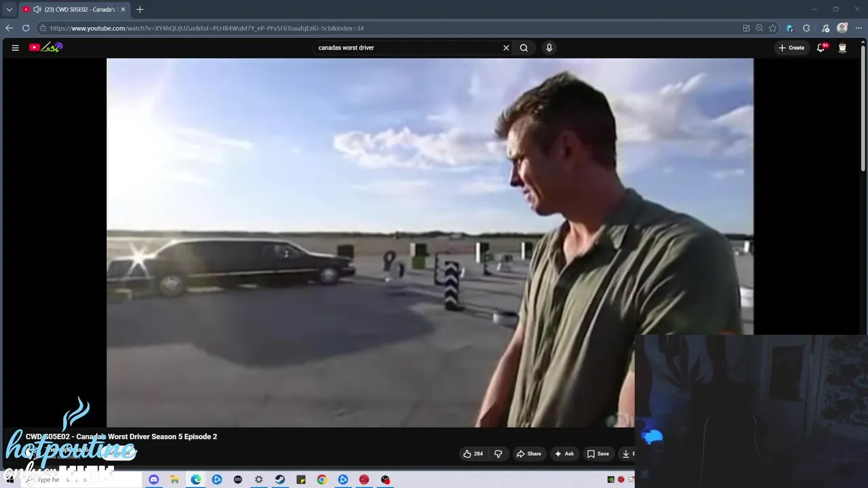The width and height of the screenshot is (868, 488).
Task: Open Discord from the taskbar
Action: [154, 480]
